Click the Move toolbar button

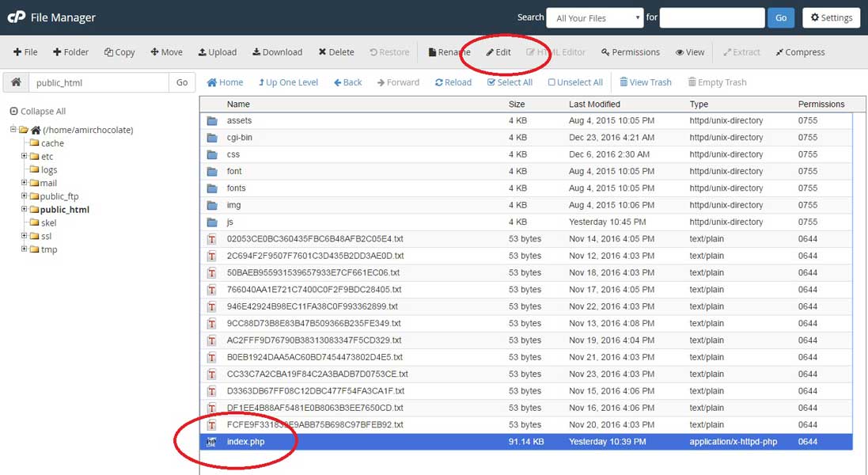coord(167,52)
